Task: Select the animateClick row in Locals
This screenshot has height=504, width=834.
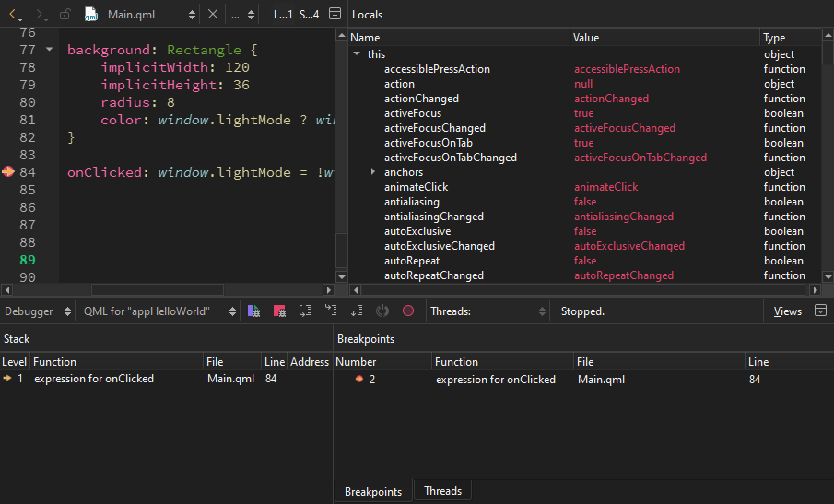Action: tap(585, 187)
